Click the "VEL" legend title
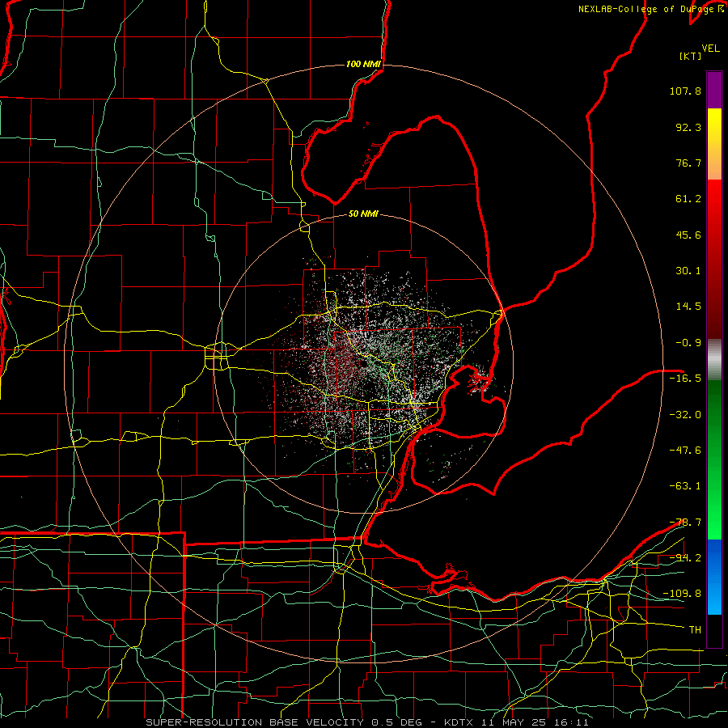728x728 pixels. [710, 49]
